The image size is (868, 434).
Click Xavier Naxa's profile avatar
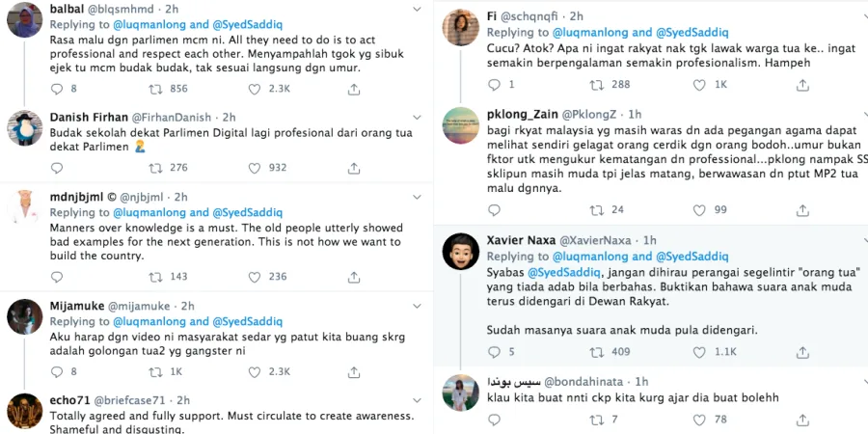click(x=460, y=253)
